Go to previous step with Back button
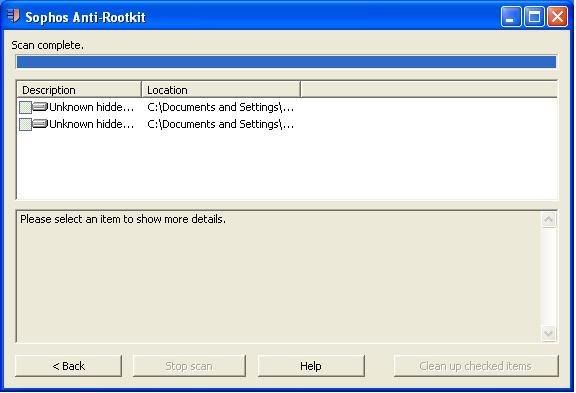576x393 pixels. 68,366
